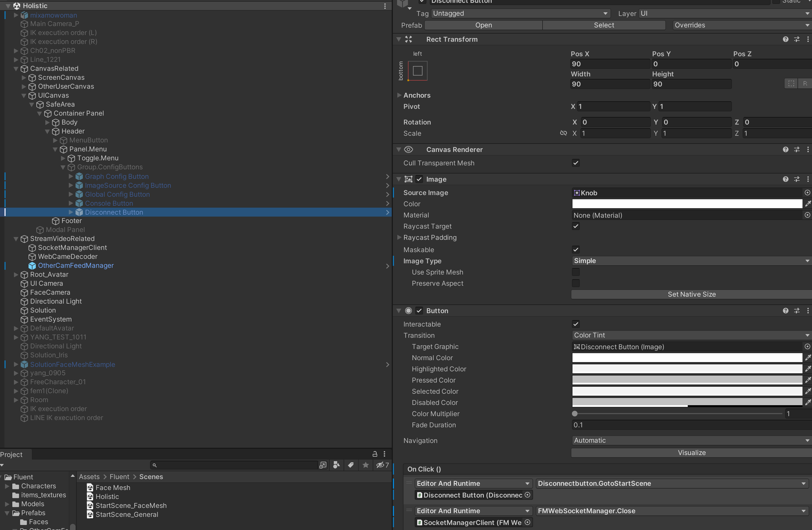The image size is (812, 530).
Task: Disable the Interactable checkbox
Action: point(576,324)
